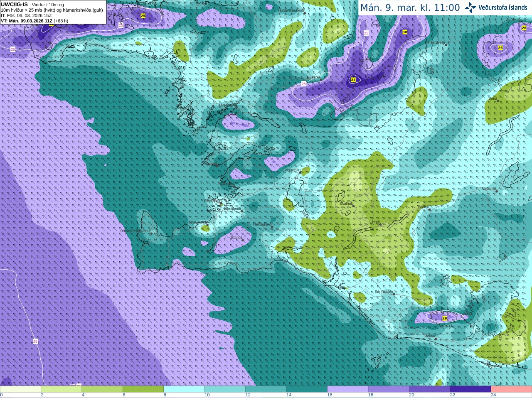The height and width of the screenshot is (398, 532).
Task: Click the Hólmsheiði station label
Action: pyautogui.click(x=232, y=209)
